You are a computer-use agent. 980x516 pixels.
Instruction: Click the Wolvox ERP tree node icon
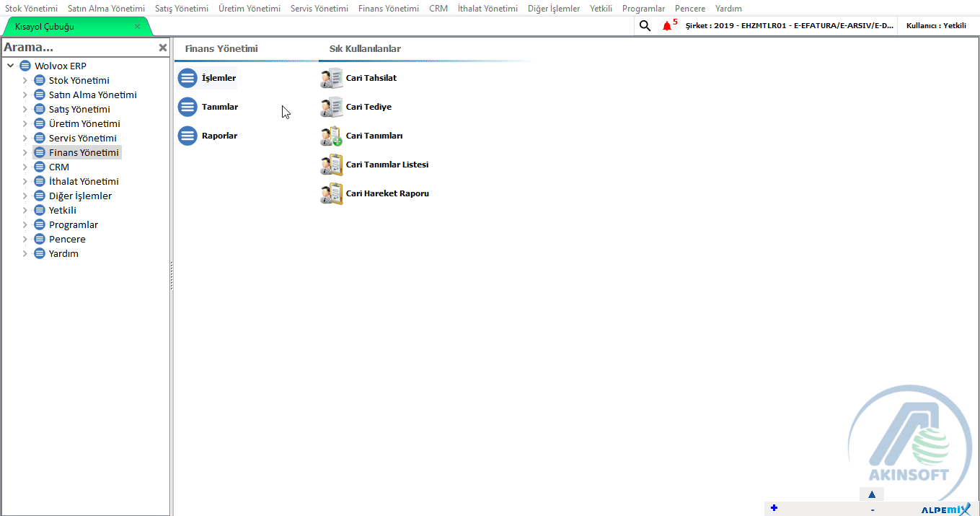click(x=25, y=66)
